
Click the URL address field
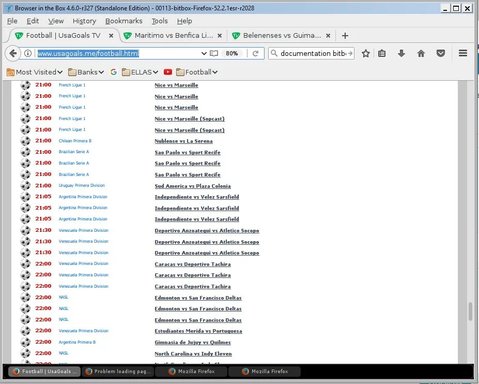(118, 53)
